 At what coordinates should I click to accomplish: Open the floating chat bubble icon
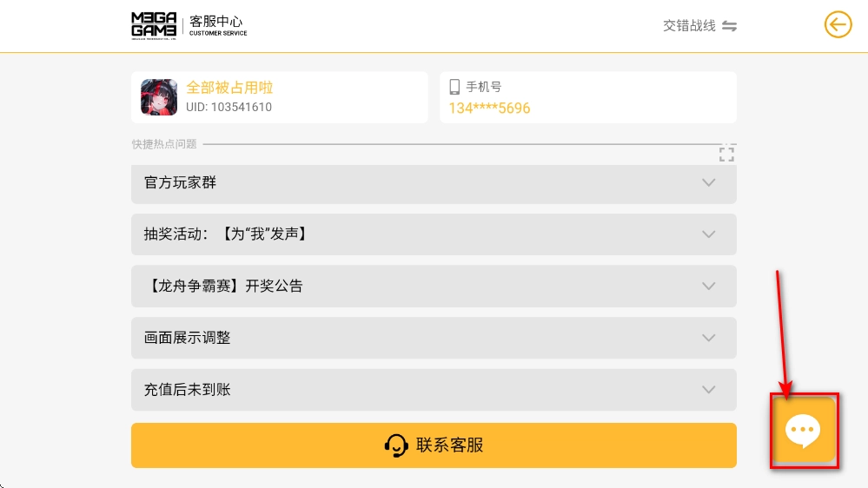pyautogui.click(x=803, y=431)
